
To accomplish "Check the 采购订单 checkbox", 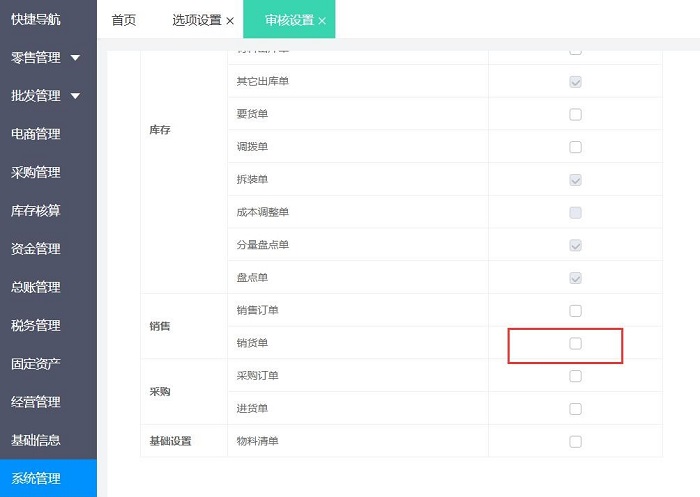I will pyautogui.click(x=575, y=376).
